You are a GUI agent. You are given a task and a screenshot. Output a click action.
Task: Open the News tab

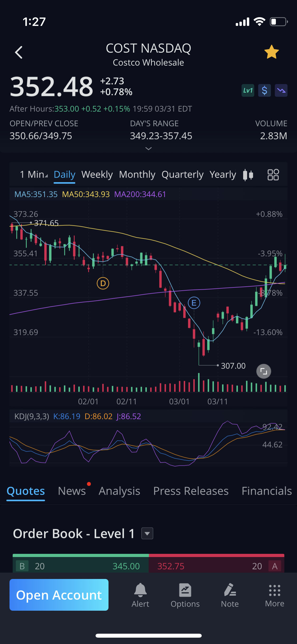tap(72, 491)
